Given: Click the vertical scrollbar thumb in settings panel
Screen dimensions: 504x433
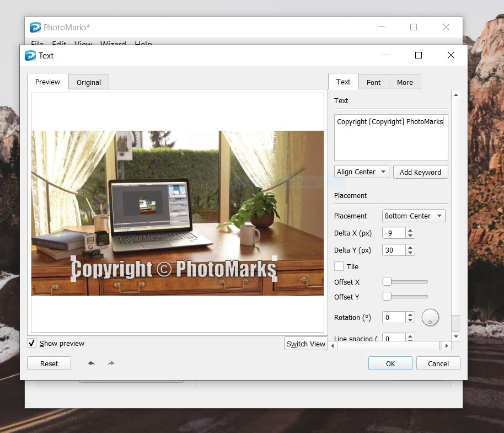Looking at the screenshot, I should [456, 323].
